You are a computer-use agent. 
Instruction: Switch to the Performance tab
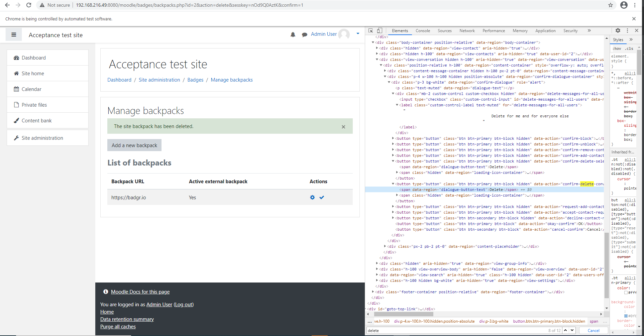coord(494,30)
